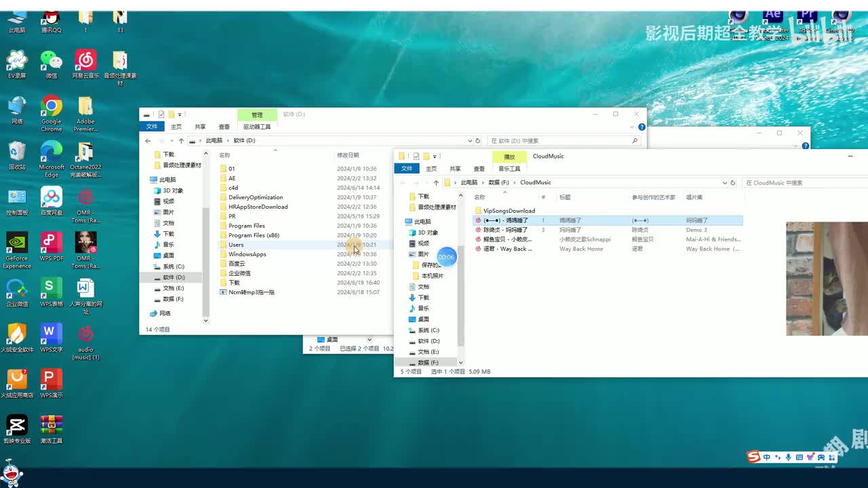Select 数据 (F:) in CloudMusic navigation pane

(428, 363)
